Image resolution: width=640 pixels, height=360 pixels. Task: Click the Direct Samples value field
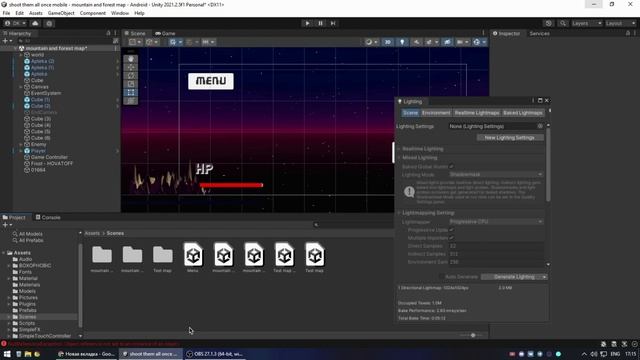496,246
